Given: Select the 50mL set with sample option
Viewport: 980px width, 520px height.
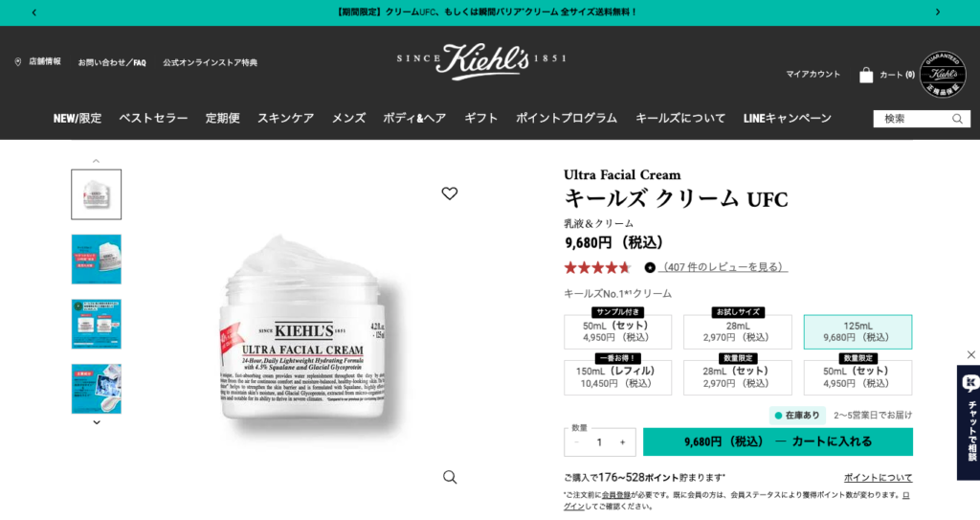Looking at the screenshot, I should pos(617,331).
